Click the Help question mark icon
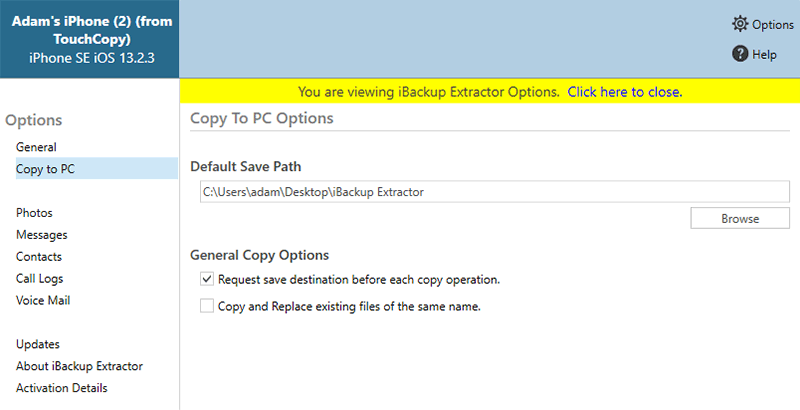 click(x=740, y=54)
